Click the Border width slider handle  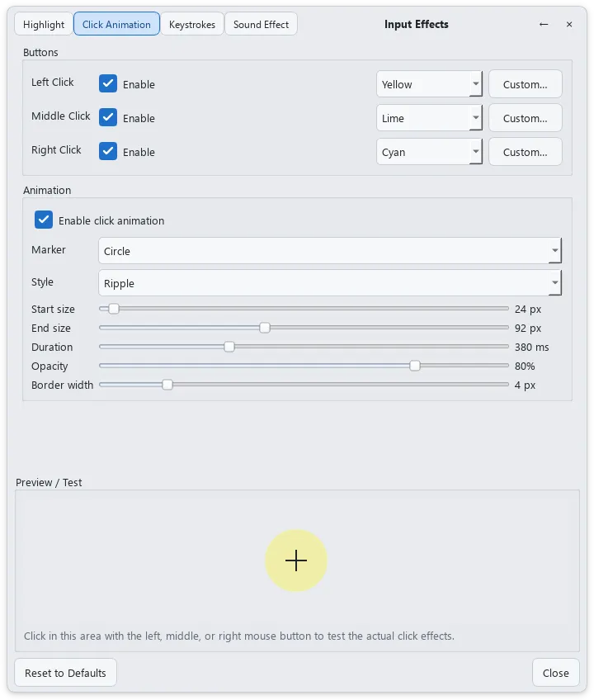click(167, 385)
